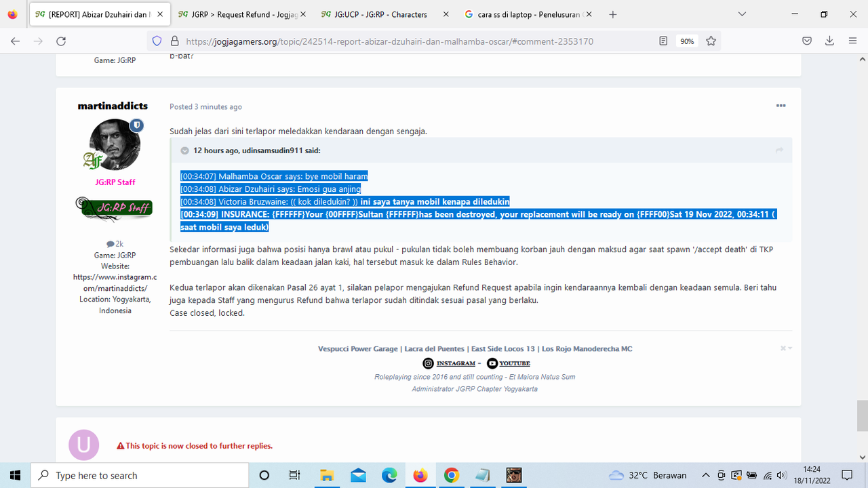
Task: Show hidden system tray icons
Action: (706, 475)
